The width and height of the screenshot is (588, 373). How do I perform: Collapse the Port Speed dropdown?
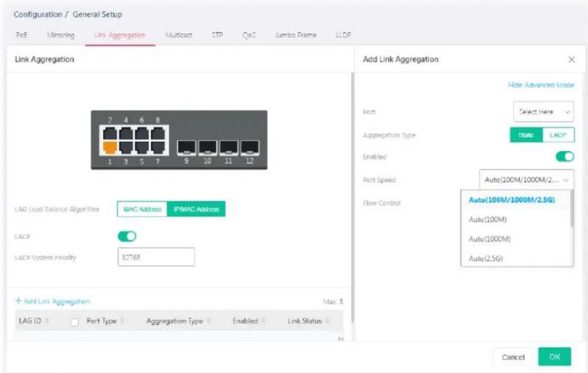[527, 180]
